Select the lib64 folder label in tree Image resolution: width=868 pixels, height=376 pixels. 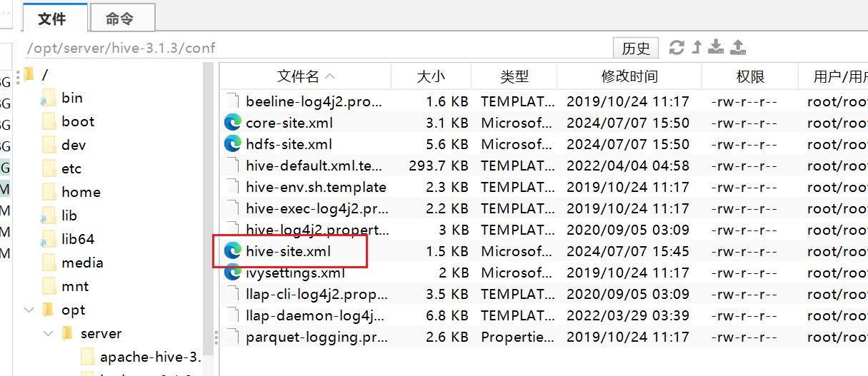(78, 239)
